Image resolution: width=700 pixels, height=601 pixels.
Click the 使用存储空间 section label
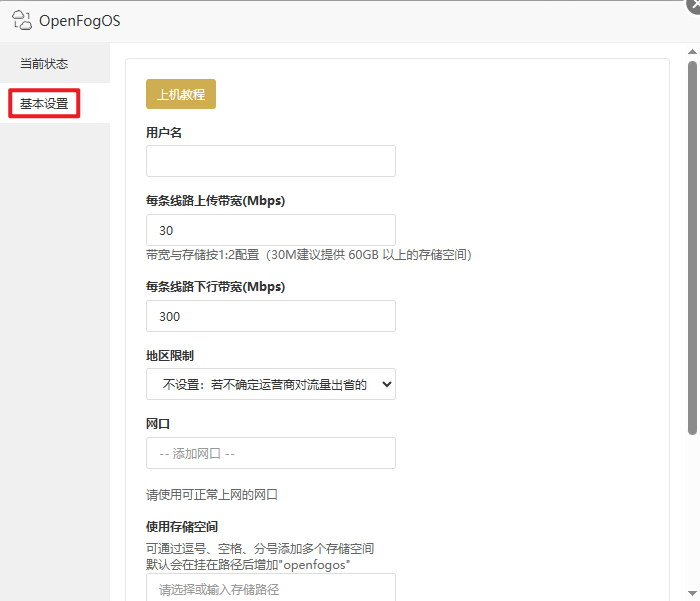tap(182, 526)
